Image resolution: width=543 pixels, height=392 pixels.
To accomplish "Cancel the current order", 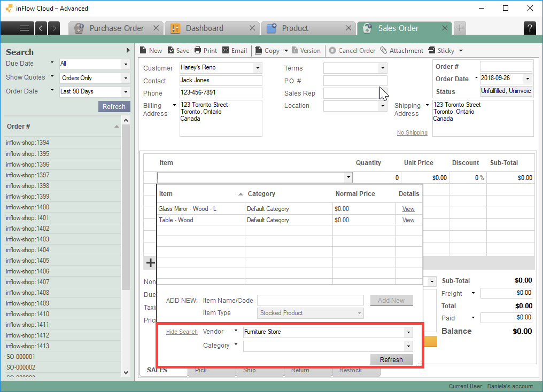I will pos(352,50).
